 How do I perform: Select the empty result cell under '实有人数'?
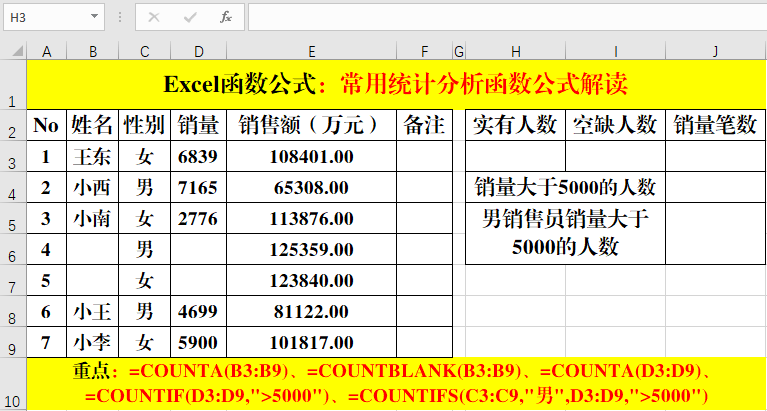(515, 156)
